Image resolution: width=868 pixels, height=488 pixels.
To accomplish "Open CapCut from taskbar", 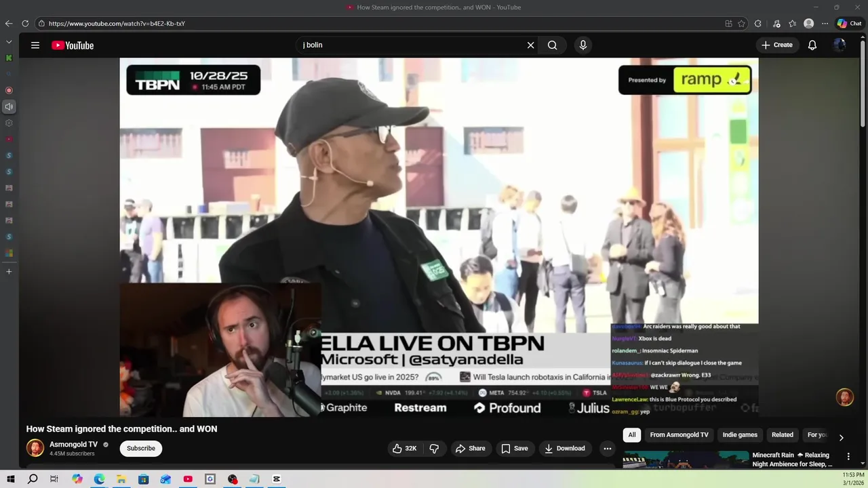I will tap(277, 479).
